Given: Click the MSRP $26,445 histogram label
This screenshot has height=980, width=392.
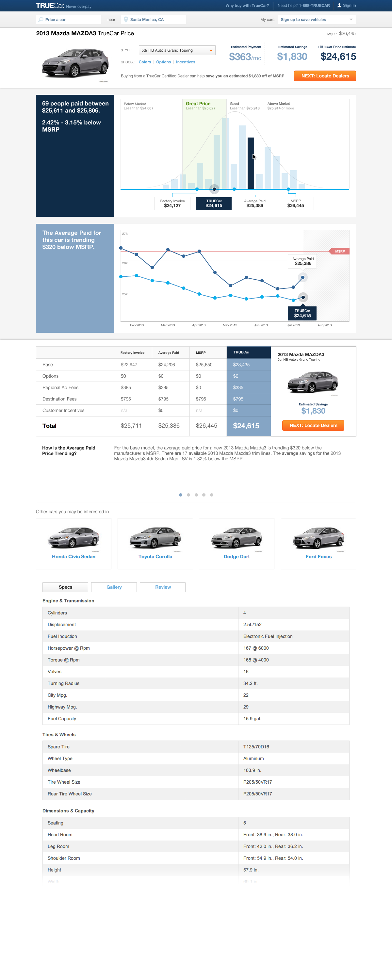Looking at the screenshot, I should click(296, 204).
